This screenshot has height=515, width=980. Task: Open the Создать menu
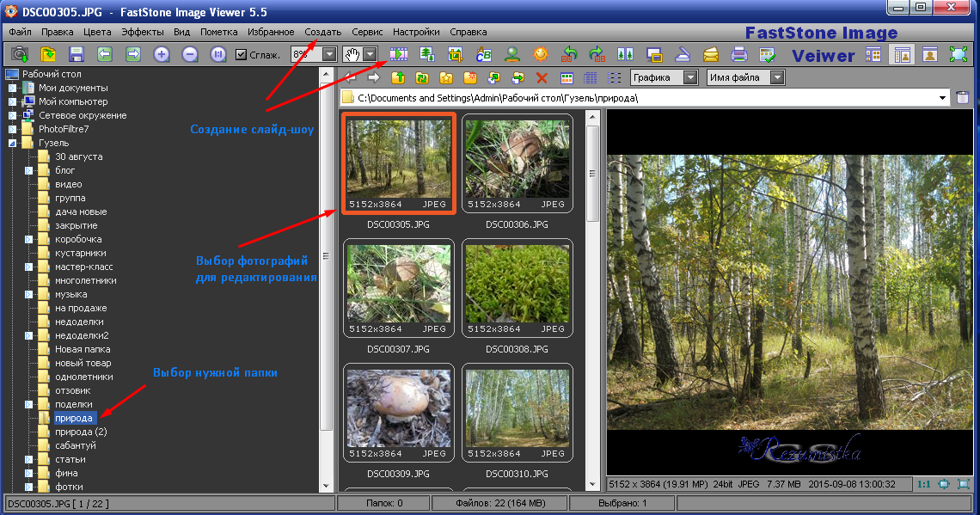coord(323,32)
